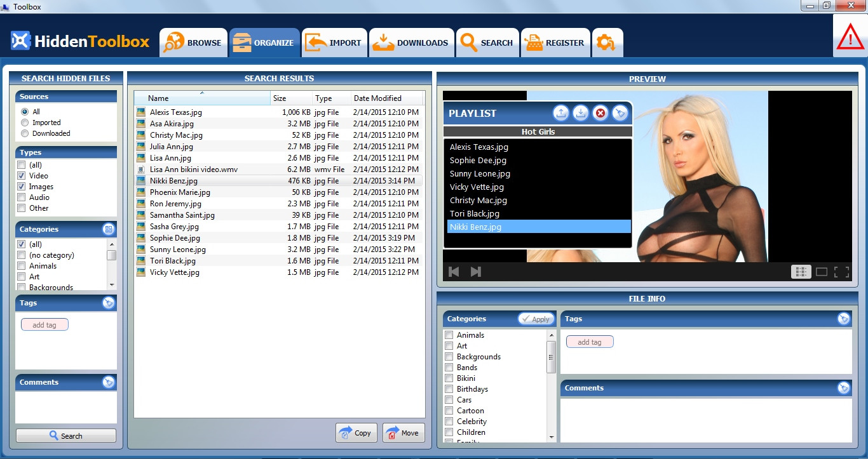Skip to the next playlist item
The image size is (868, 459).
point(475,272)
